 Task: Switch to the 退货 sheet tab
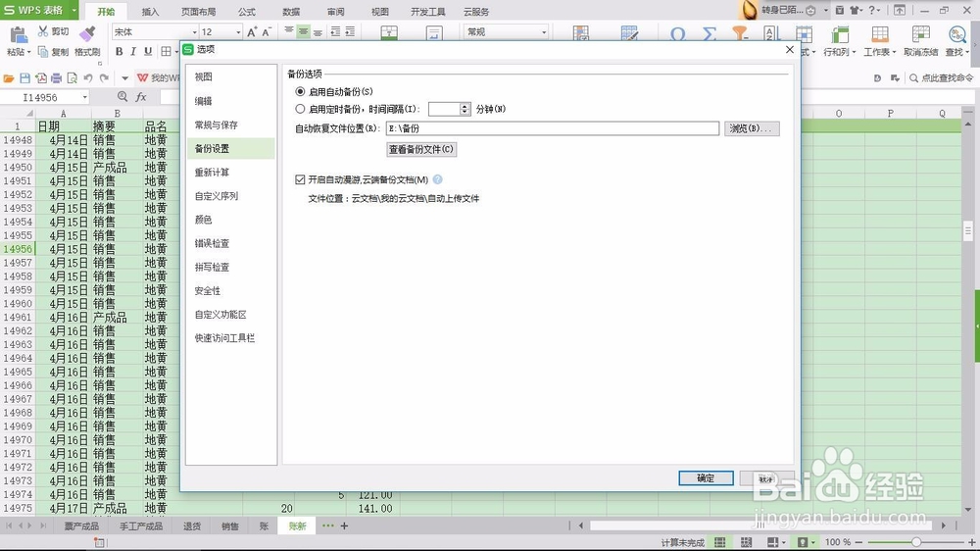click(192, 526)
